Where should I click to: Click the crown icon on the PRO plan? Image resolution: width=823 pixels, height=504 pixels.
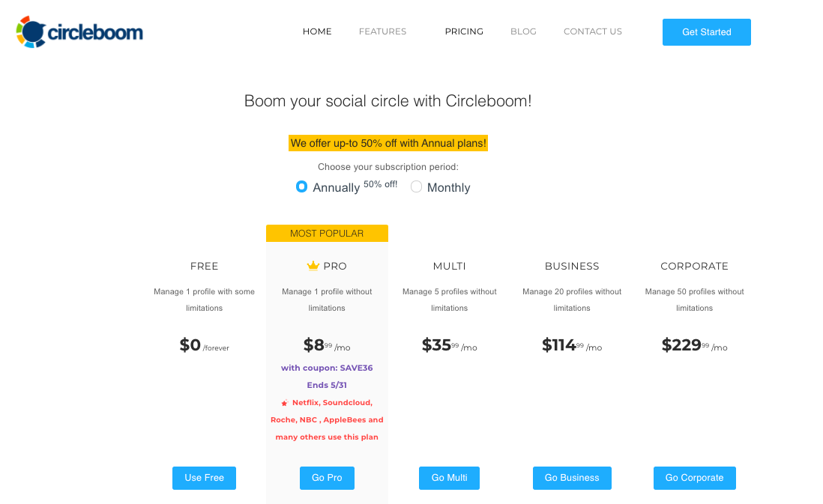313,265
